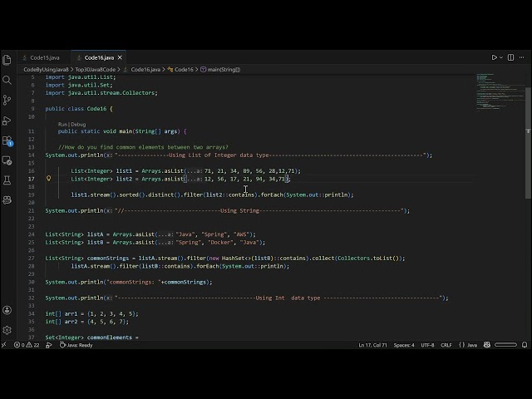
Task: Open the Extensions view
Action: [x=7, y=140]
